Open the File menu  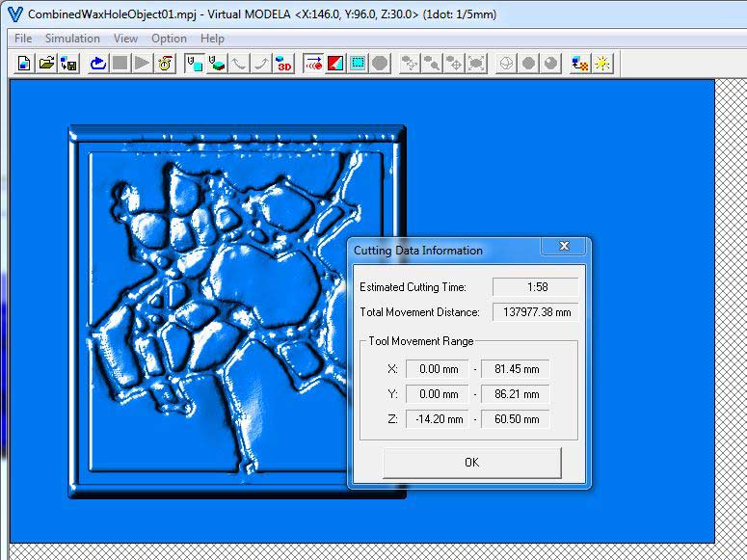23,39
